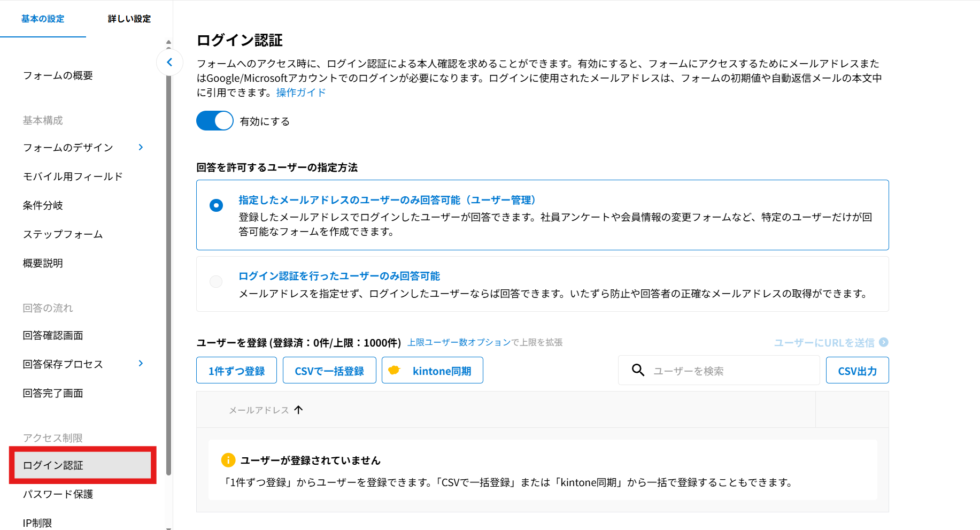This screenshot has width=980, height=530.
Task: Open the 基本の設定 tab
Action: (x=43, y=19)
